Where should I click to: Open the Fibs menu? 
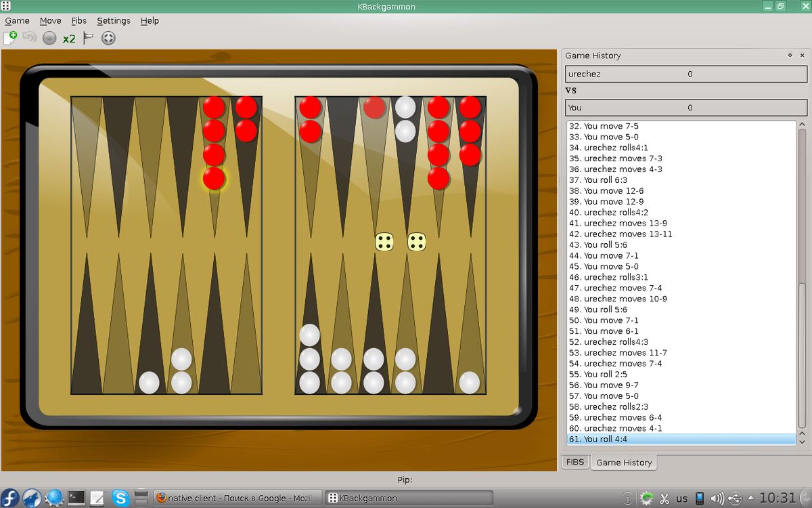point(79,21)
